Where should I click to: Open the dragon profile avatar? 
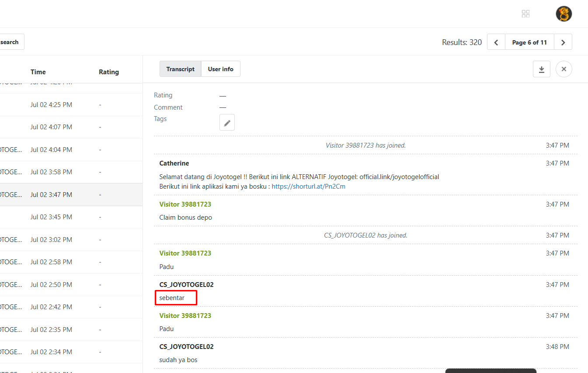(564, 14)
